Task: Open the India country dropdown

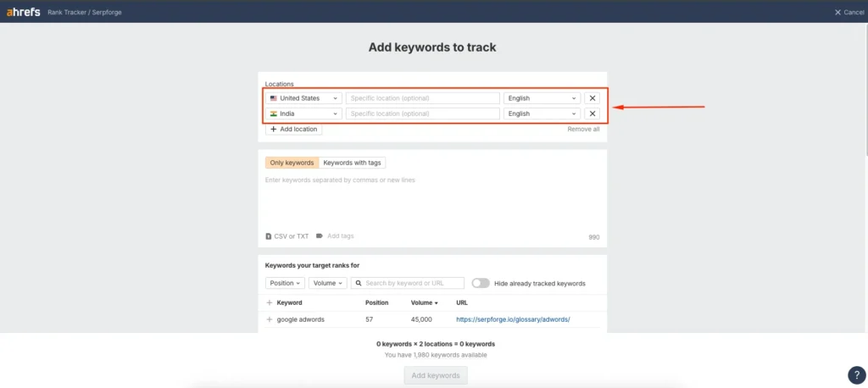Action: point(304,114)
